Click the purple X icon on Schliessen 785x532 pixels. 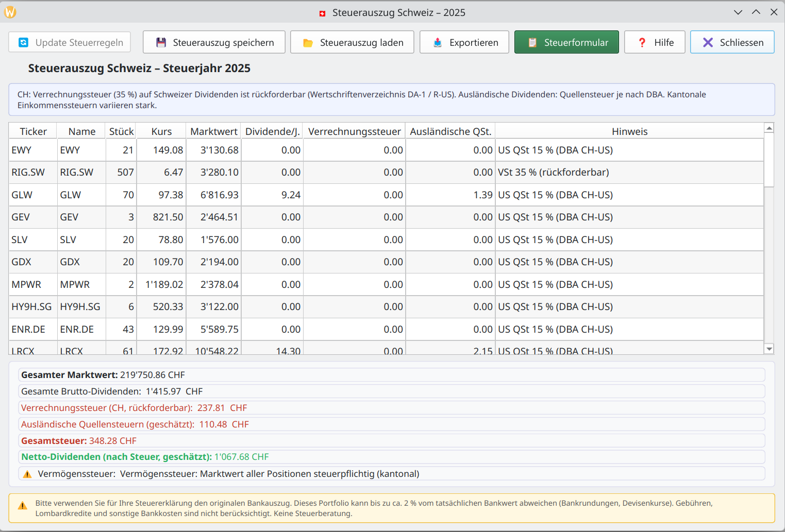pos(708,42)
